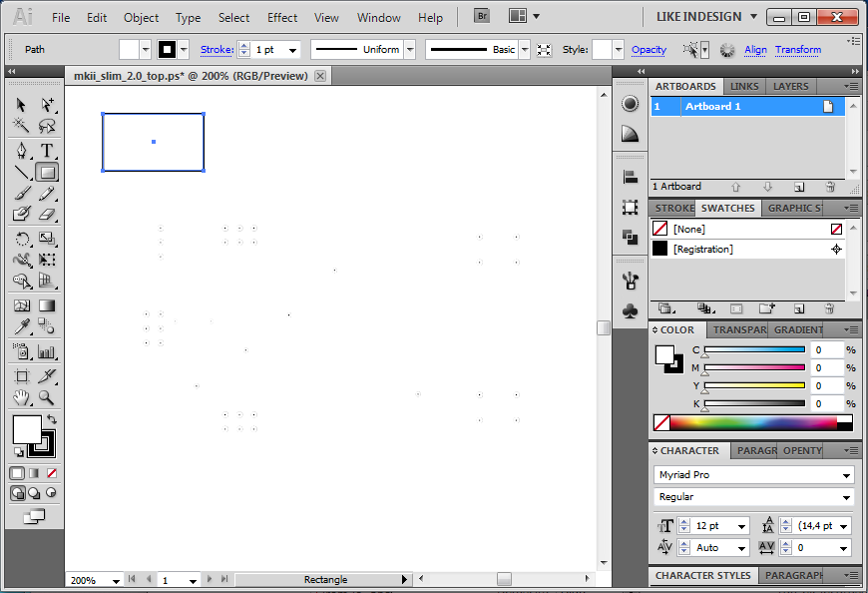The image size is (868, 593).
Task: Select the Pen tool
Action: pyautogui.click(x=21, y=151)
